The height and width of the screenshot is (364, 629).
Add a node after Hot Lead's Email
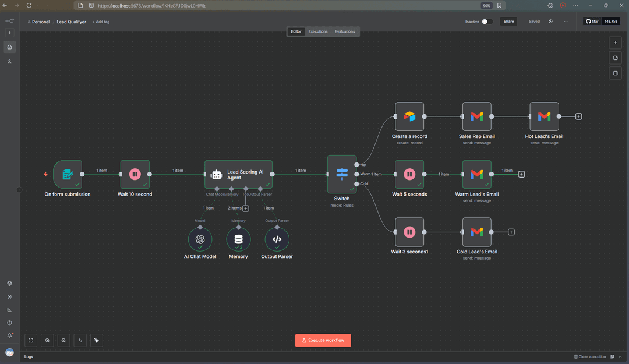[x=578, y=116]
